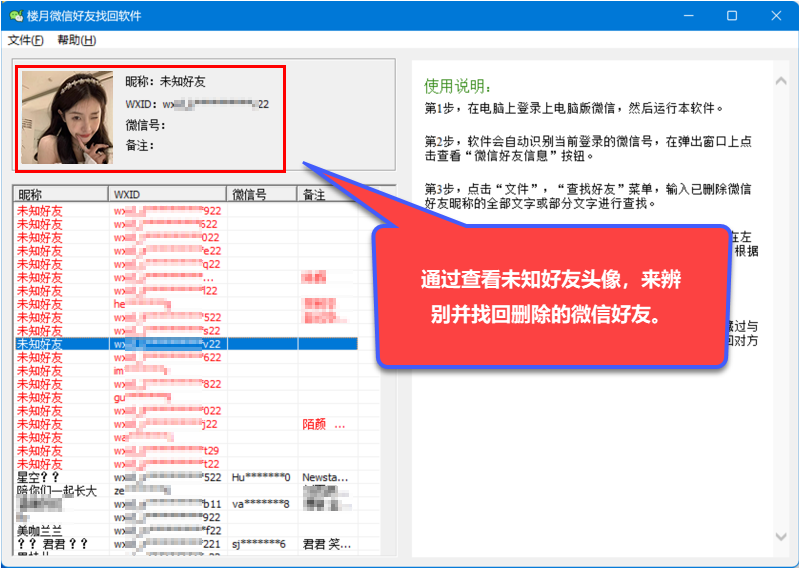799x568 pixels.
Task: Click the highlighted row with WXID ending v22
Action: pyautogui.click(x=187, y=344)
